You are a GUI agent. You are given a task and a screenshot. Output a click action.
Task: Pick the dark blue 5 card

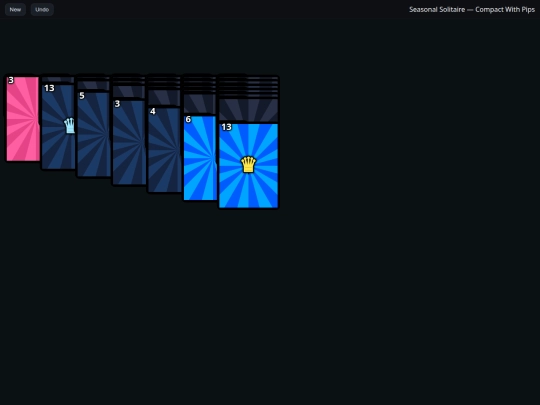[x=94, y=134]
